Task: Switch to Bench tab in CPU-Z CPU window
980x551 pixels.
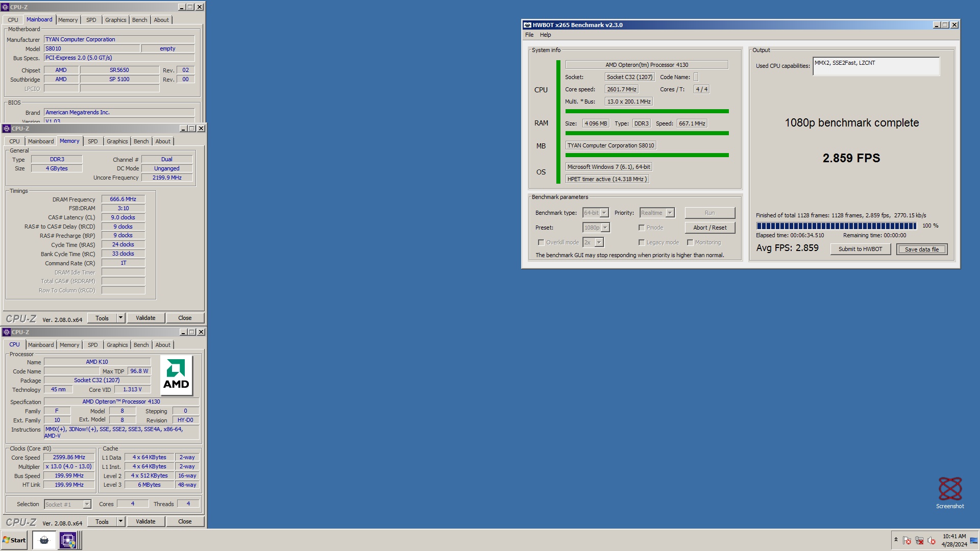Action: pyautogui.click(x=141, y=345)
